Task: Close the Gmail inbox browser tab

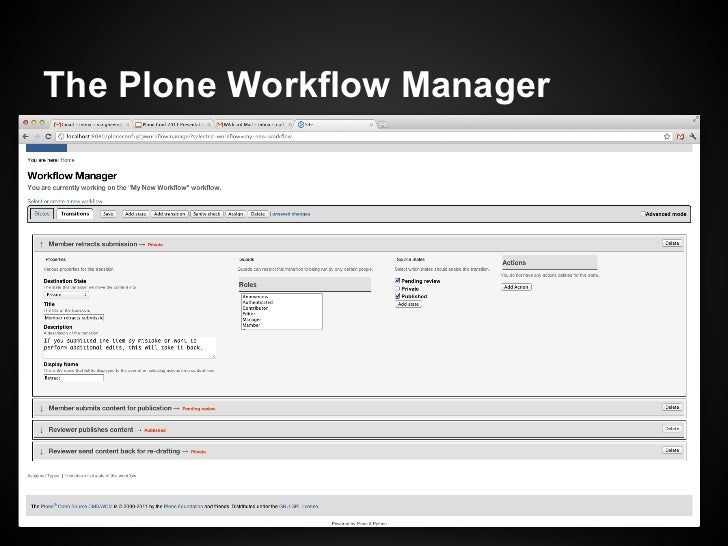Action: pos(128,124)
